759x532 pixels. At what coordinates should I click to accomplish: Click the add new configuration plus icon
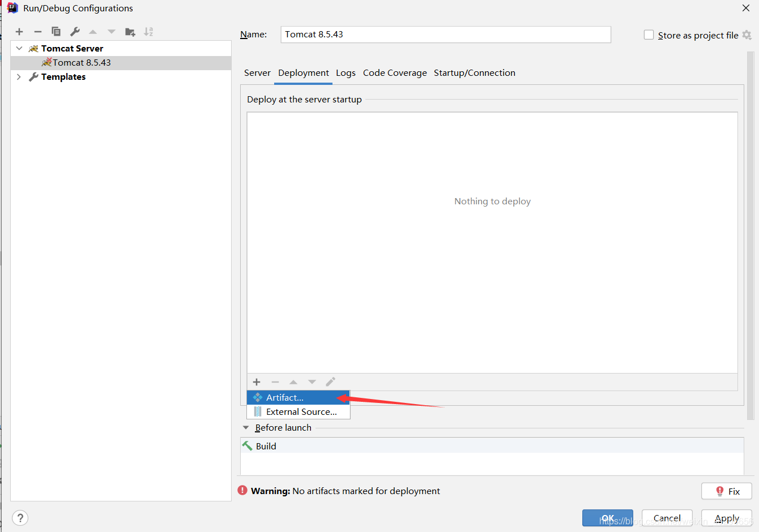(19, 32)
